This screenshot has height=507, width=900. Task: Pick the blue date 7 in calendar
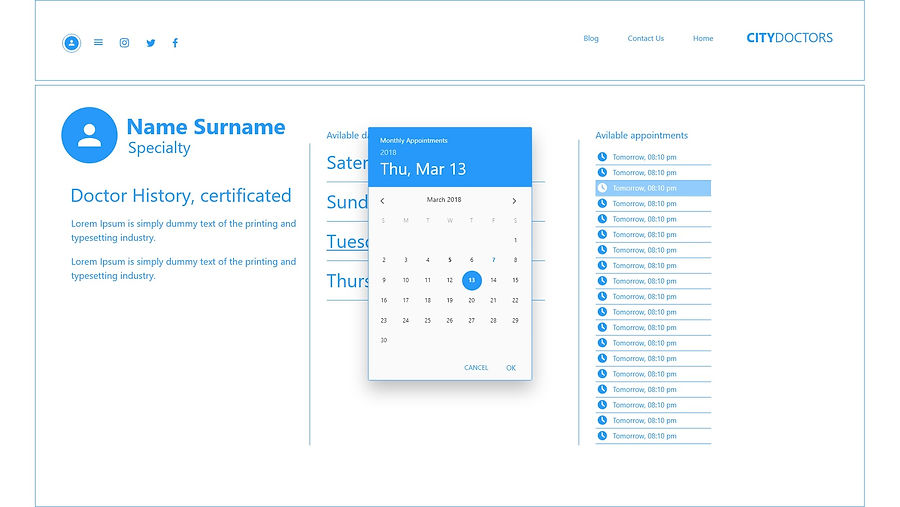point(493,260)
